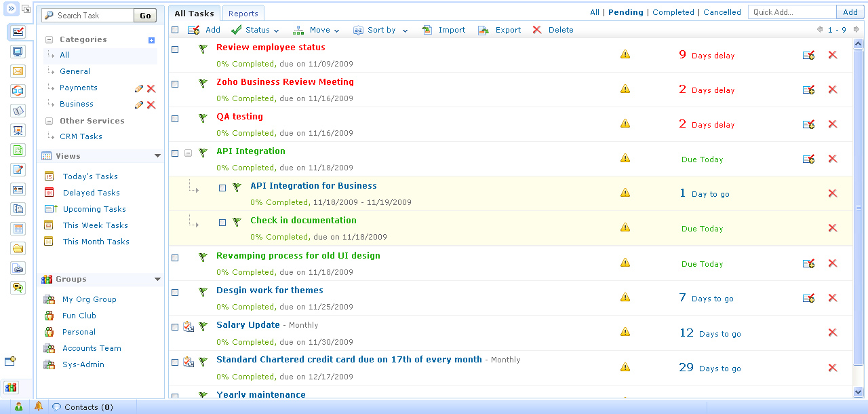This screenshot has width=868, height=414.
Task: Check the box for Salary Update task
Action: (175, 327)
